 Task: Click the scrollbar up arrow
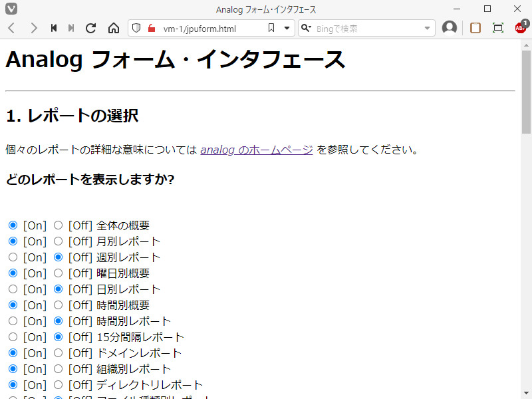point(526,45)
